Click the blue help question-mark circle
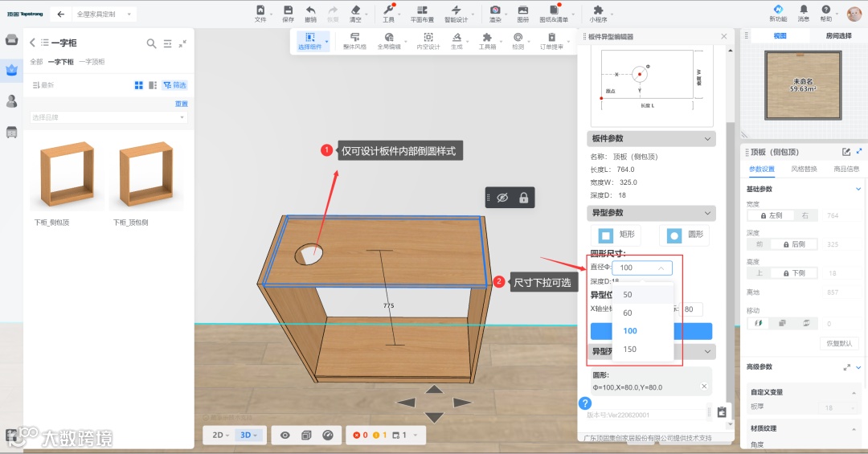This screenshot has height=454, width=868. point(585,403)
